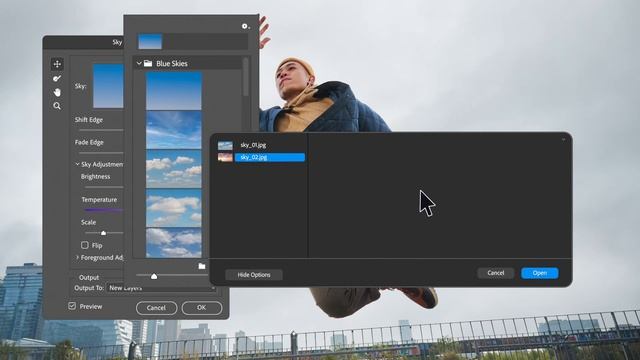
Task: Collapse the Sky Adjustments section
Action: [x=77, y=164]
